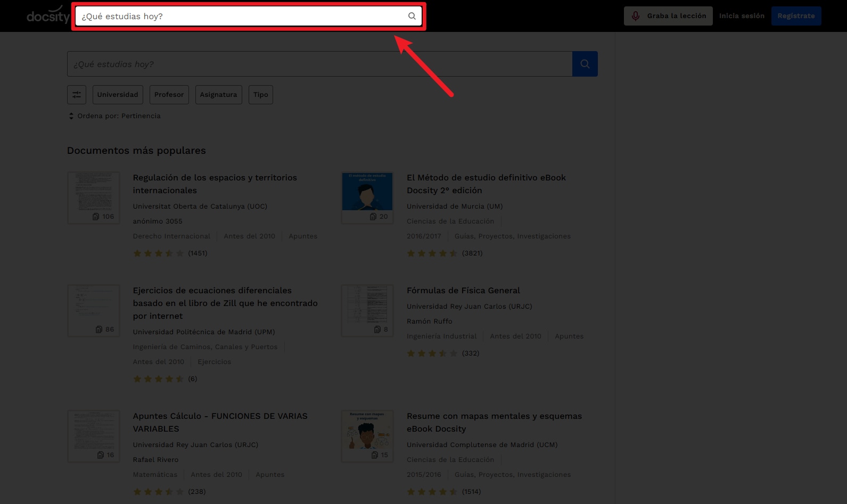Open El Método de estudio definitivo eBook
The width and height of the screenshot is (847, 504).
tap(486, 184)
